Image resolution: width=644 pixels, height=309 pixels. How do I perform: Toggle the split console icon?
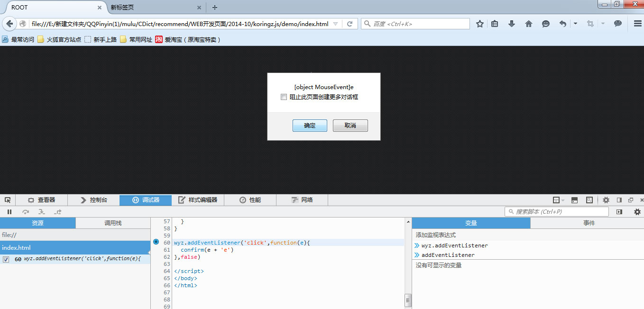click(574, 200)
